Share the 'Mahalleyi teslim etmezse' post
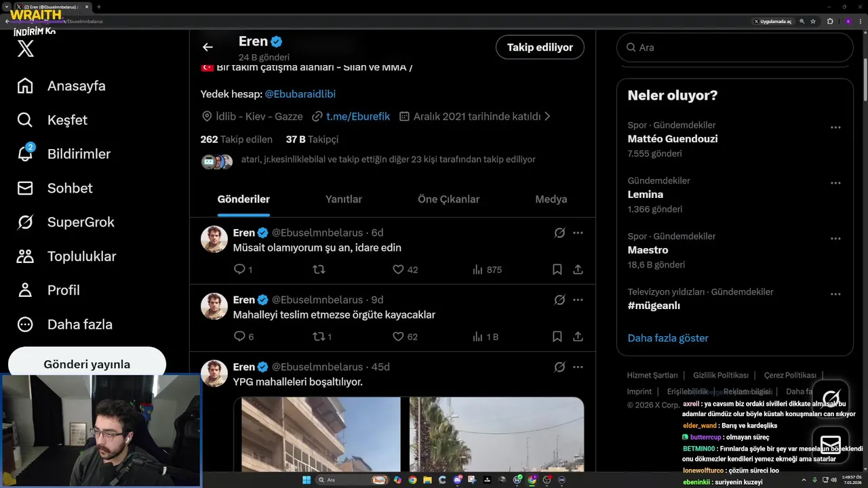Viewport: 868px width, 488px height. [578, 337]
